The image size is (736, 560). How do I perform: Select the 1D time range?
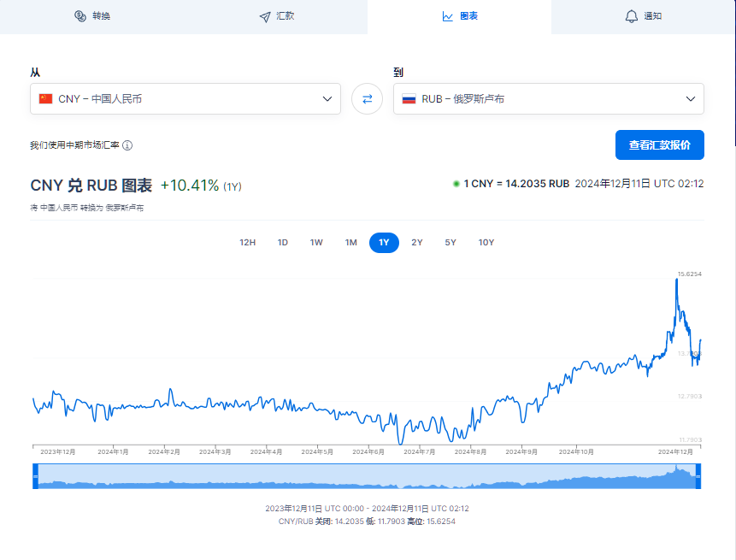pyautogui.click(x=283, y=243)
